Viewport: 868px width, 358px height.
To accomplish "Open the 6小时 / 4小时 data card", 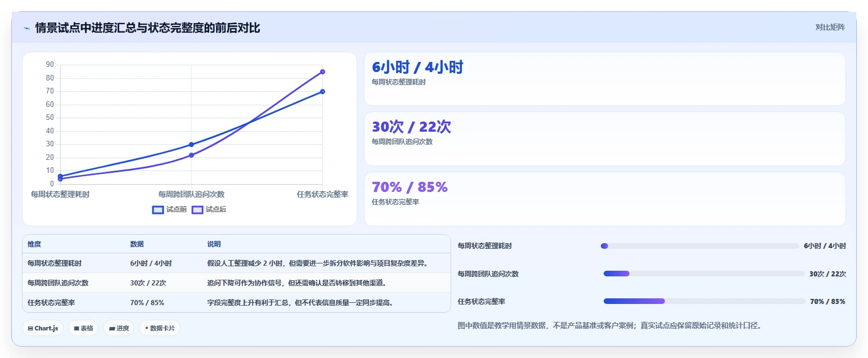I will [x=605, y=79].
